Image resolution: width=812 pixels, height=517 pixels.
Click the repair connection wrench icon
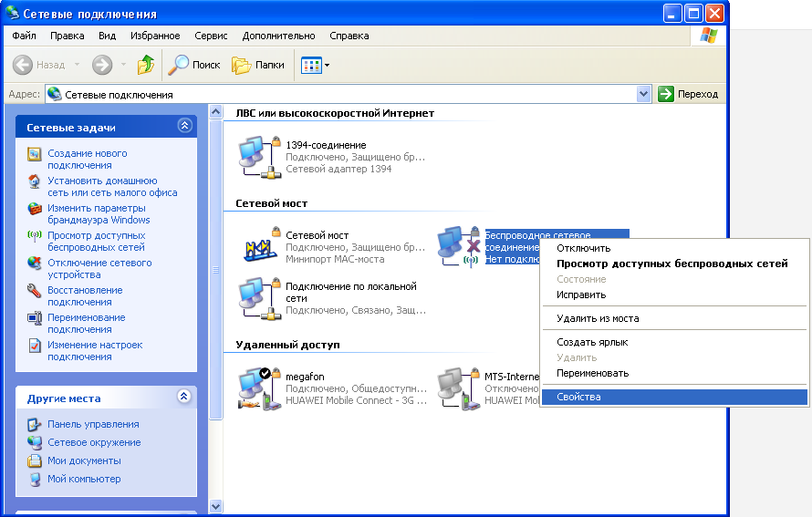point(34,291)
